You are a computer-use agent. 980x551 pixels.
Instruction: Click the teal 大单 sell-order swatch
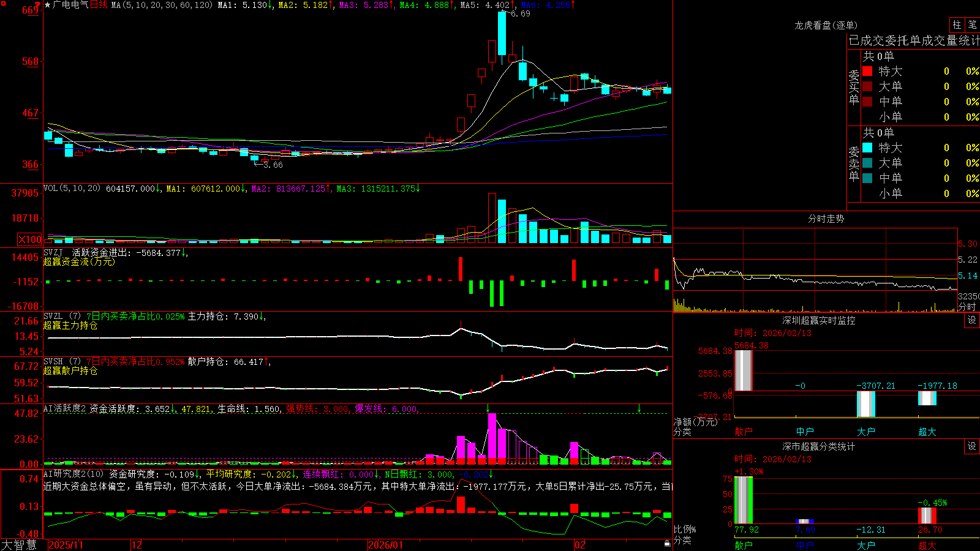(867, 163)
